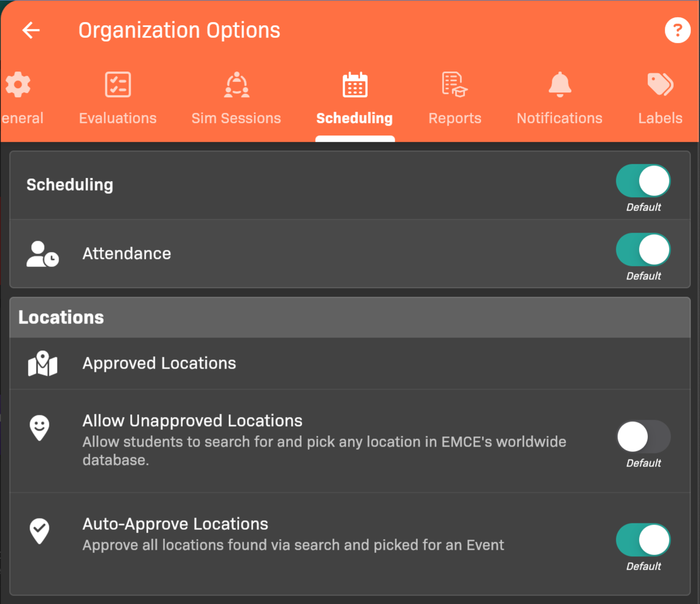Switch to the Evaluations tab label
Image resolution: width=700 pixels, height=604 pixels.
tap(118, 118)
